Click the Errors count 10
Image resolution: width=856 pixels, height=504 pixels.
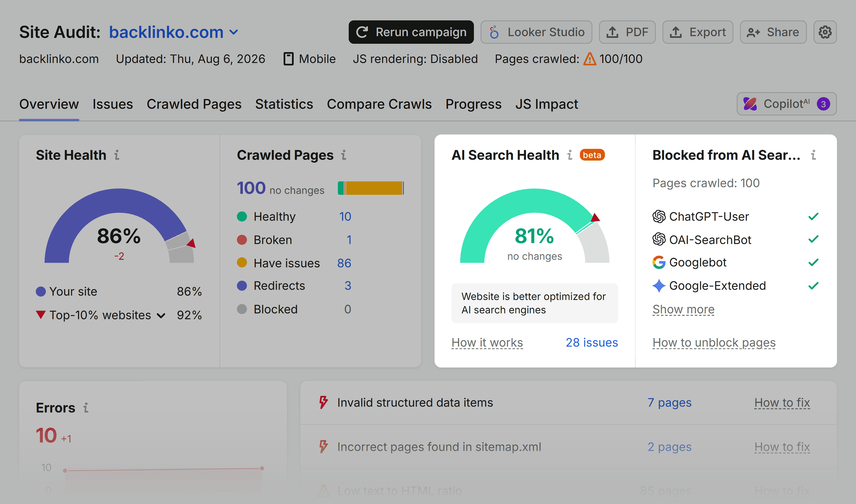(46, 435)
